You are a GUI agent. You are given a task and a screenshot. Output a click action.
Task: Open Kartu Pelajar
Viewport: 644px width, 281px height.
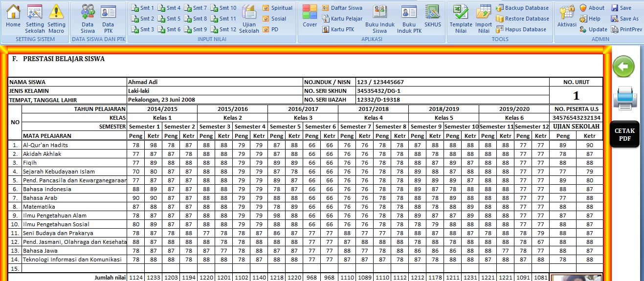pyautogui.click(x=342, y=19)
